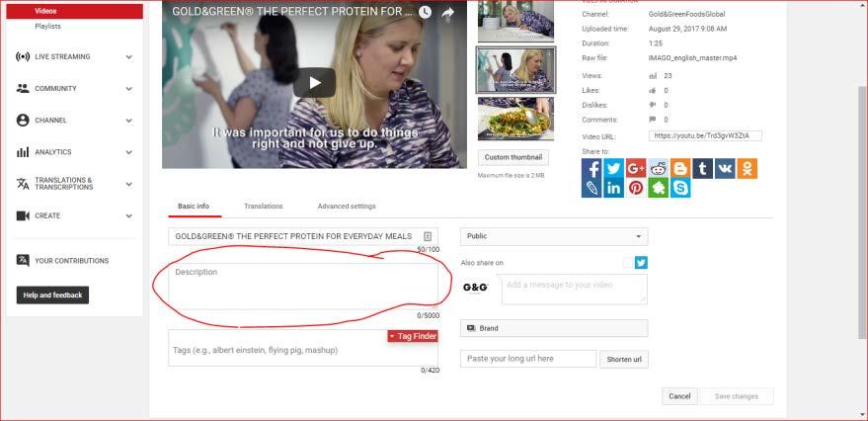The width and height of the screenshot is (868, 421).
Task: Share video to Pinterest
Action: pyautogui.click(x=636, y=188)
